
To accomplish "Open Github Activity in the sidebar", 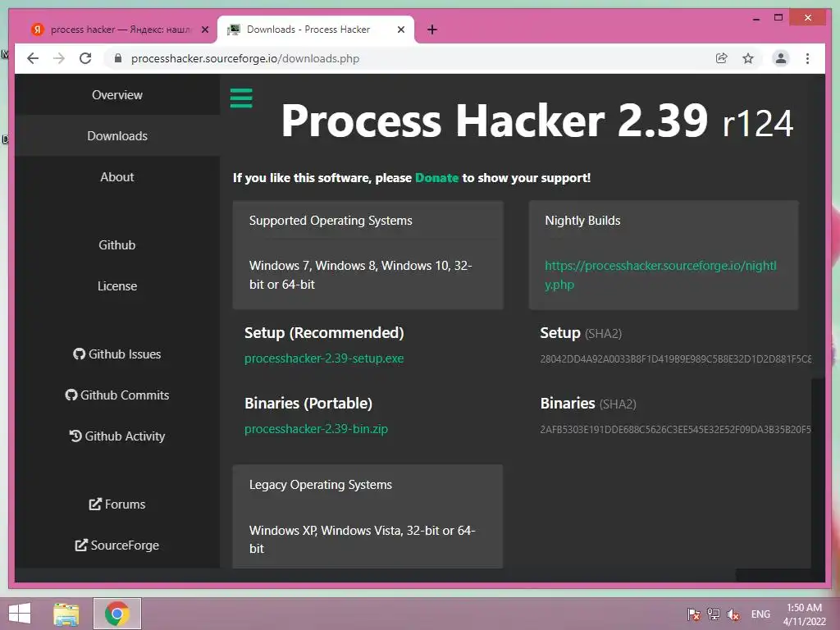I will pyautogui.click(x=116, y=436).
